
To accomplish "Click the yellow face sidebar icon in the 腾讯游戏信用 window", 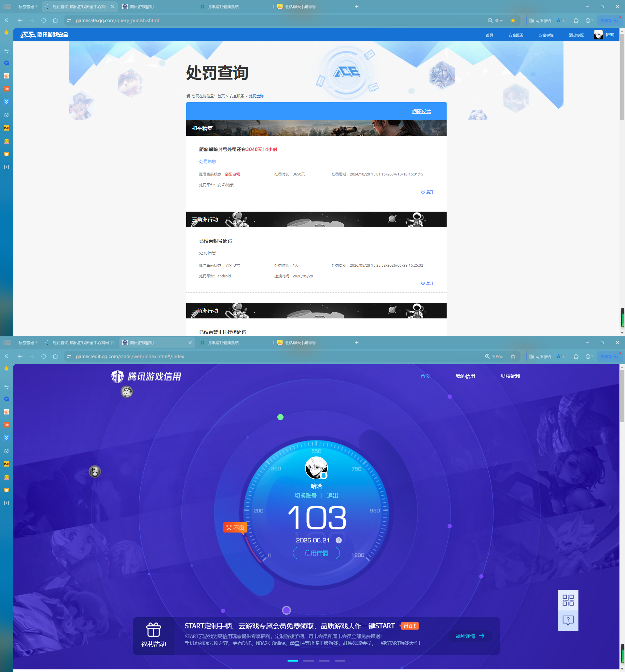I will coord(7,477).
